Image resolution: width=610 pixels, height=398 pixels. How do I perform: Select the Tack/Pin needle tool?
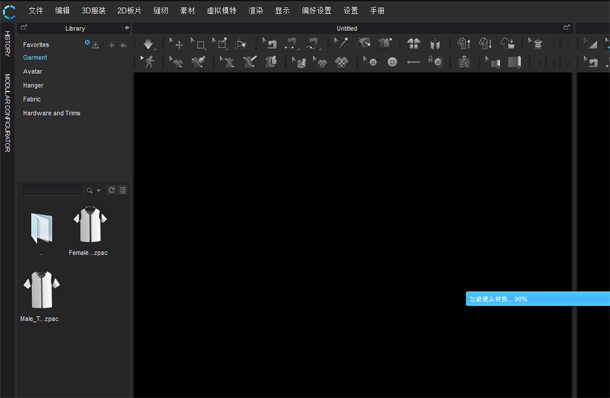pos(341,44)
